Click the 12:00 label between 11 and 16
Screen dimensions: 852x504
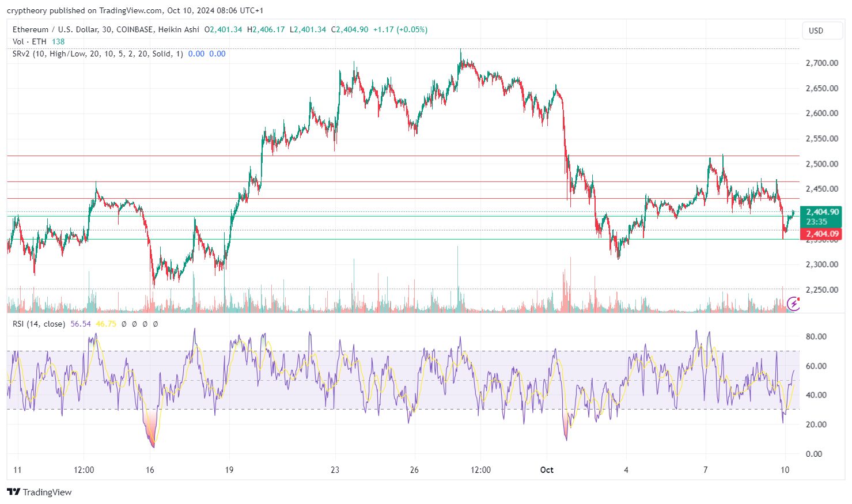point(84,470)
